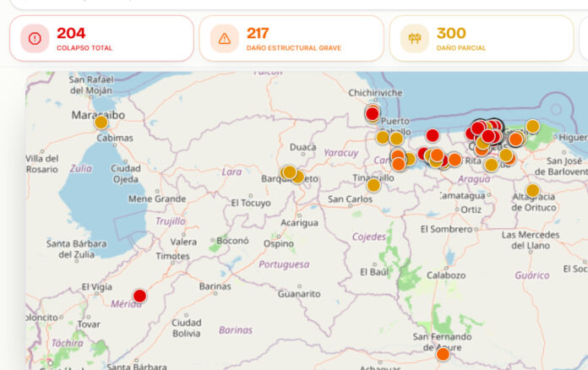Select the yellow marker right of Rita label

click(491, 165)
